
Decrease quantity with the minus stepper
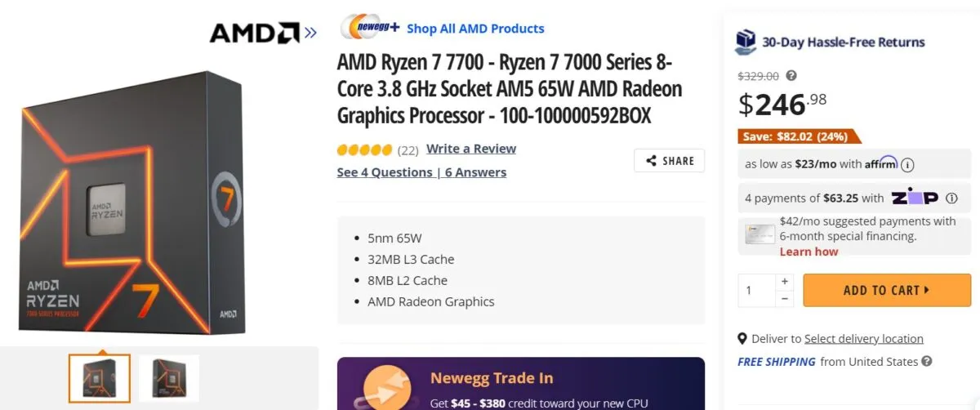click(x=785, y=299)
